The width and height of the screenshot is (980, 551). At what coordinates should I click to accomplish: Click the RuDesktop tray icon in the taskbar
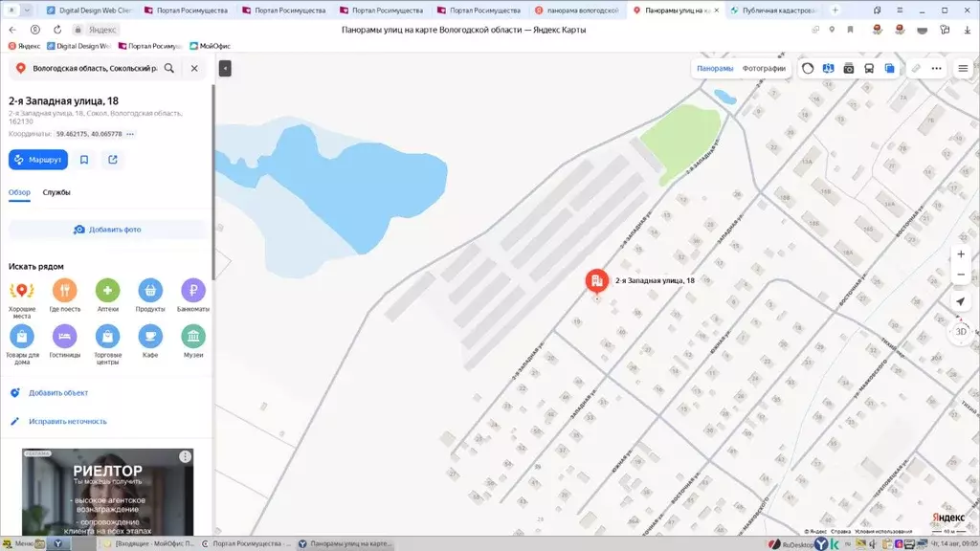[x=791, y=544]
